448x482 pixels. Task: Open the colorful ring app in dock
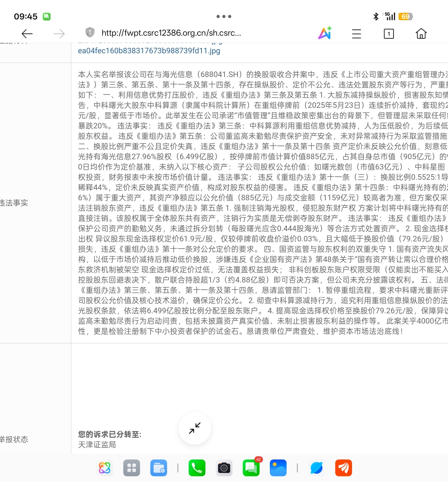(x=105, y=468)
